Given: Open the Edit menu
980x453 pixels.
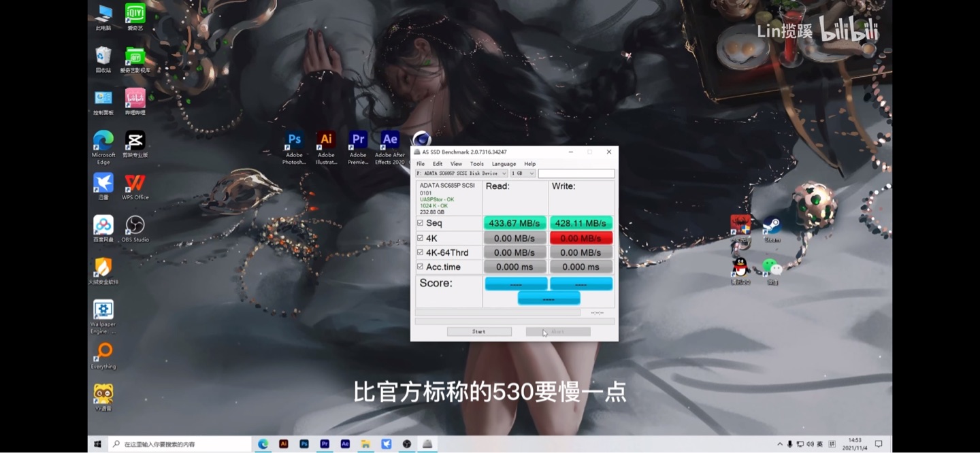Looking at the screenshot, I should [438, 164].
